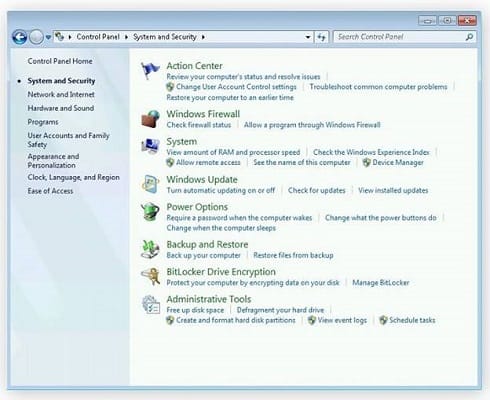Click shield icon beside Allow remote access

point(170,163)
